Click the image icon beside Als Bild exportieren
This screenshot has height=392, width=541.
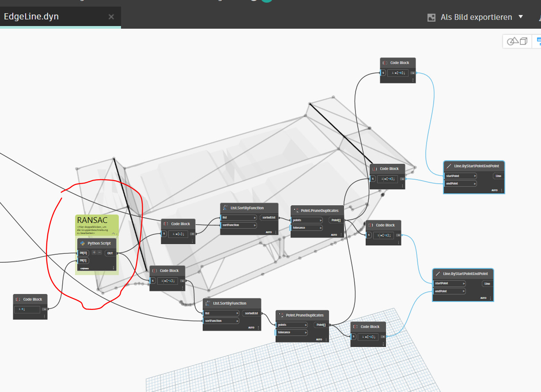pos(431,18)
